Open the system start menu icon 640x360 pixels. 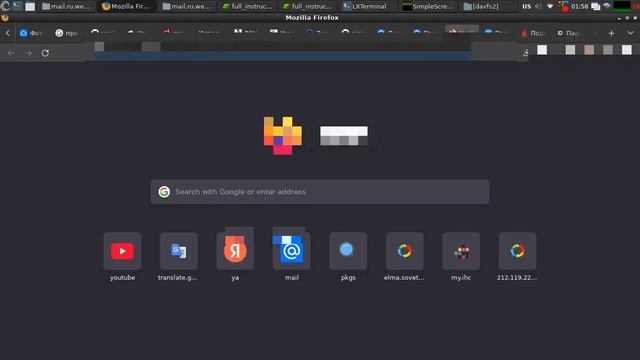[x=5, y=6]
